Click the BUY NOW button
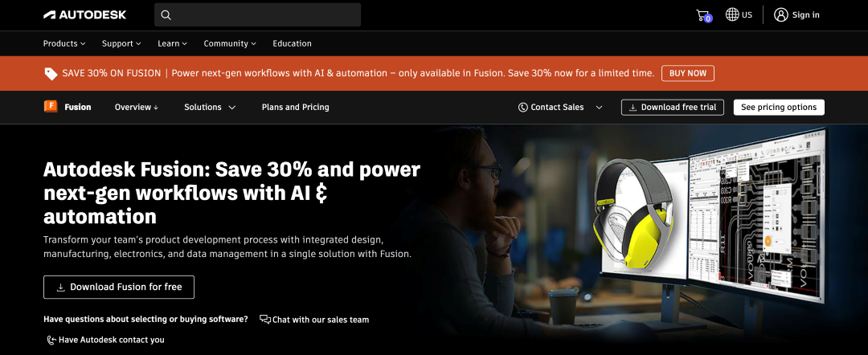The width and height of the screenshot is (868, 355). click(x=688, y=74)
